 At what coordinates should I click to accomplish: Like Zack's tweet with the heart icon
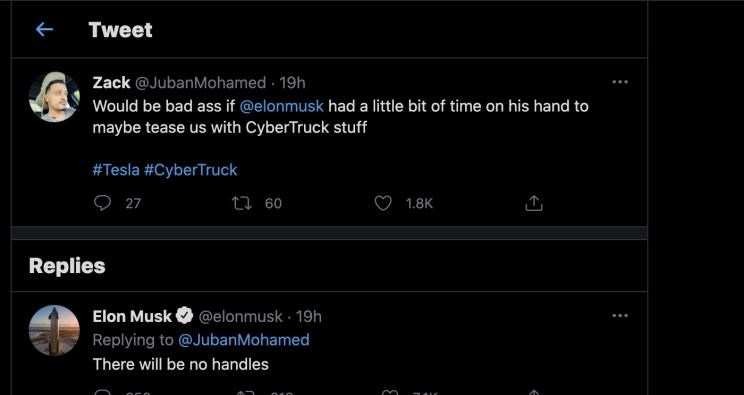coord(383,203)
